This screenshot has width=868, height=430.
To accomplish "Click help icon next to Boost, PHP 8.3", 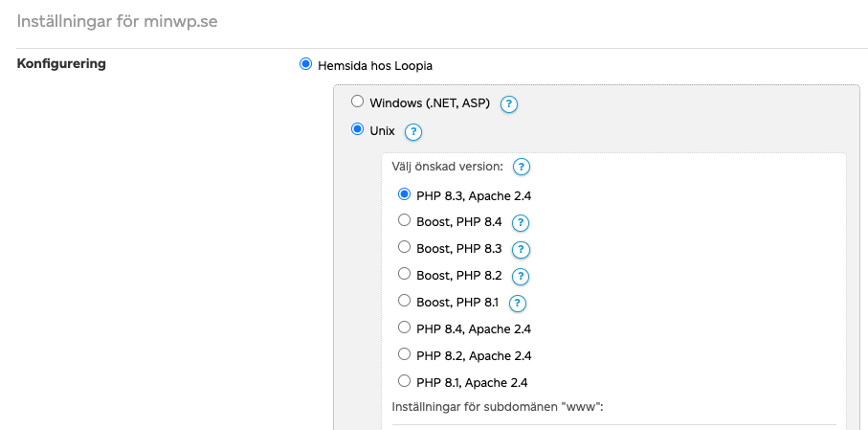I will [521, 250].
